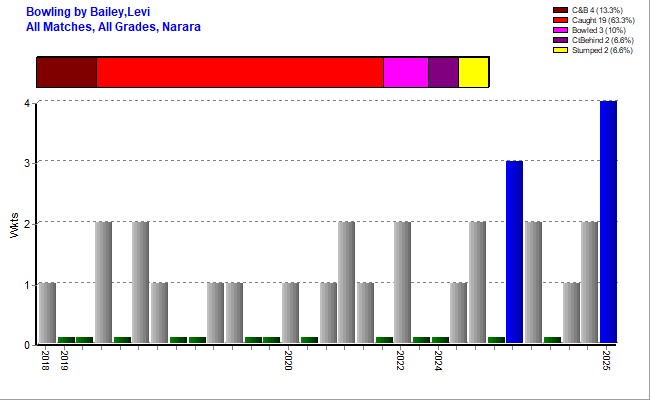Image resolution: width=650 pixels, height=400 pixels.
Task: Click the 2020 x-axis label
Action: (x=289, y=360)
